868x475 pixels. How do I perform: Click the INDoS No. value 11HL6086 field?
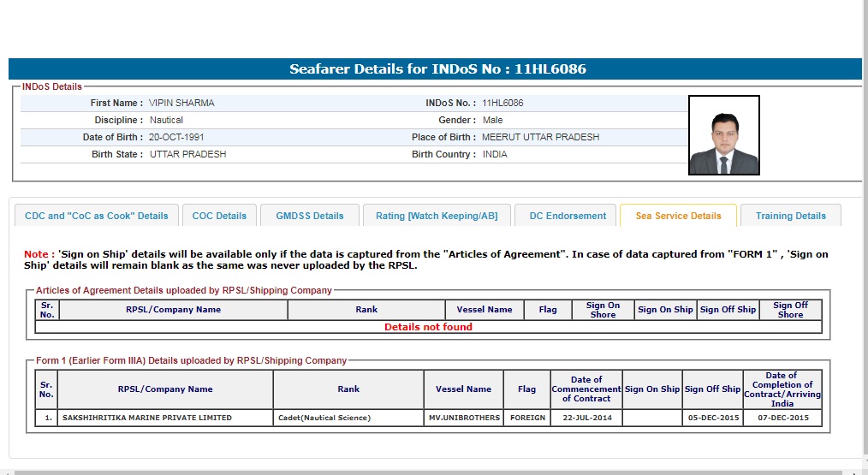coord(502,103)
